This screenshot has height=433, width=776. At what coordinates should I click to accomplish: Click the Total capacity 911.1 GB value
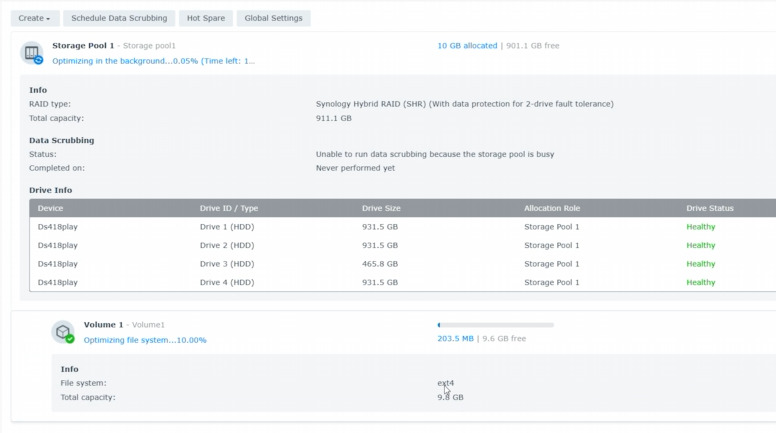coord(334,118)
